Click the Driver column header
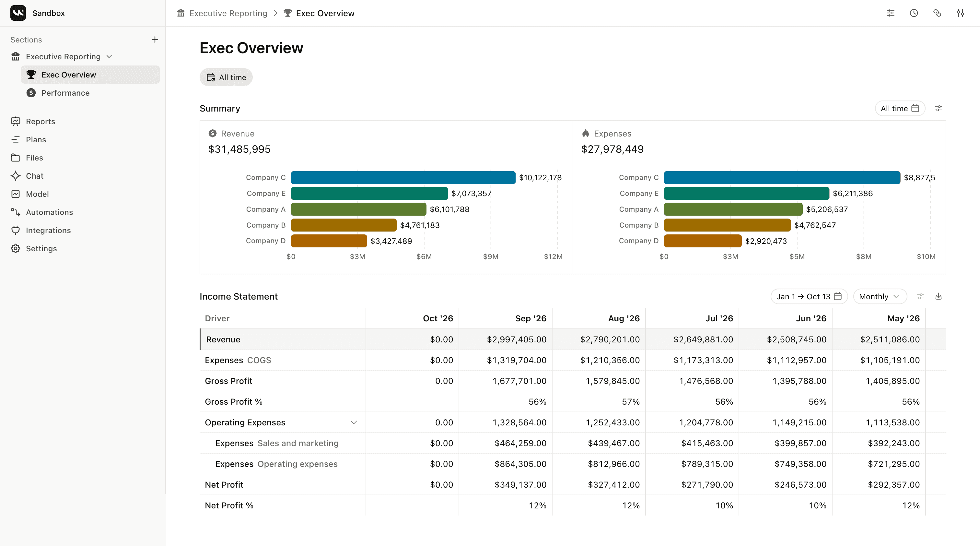 [217, 318]
